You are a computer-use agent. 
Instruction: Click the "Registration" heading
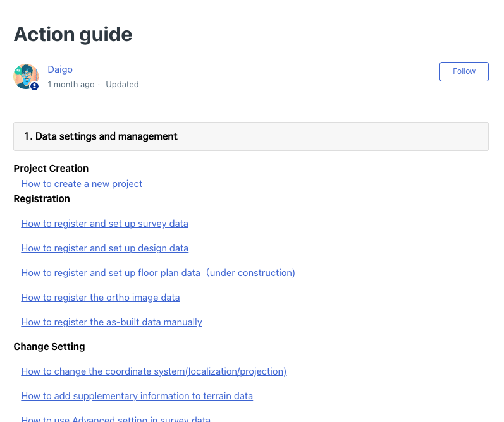click(x=42, y=199)
